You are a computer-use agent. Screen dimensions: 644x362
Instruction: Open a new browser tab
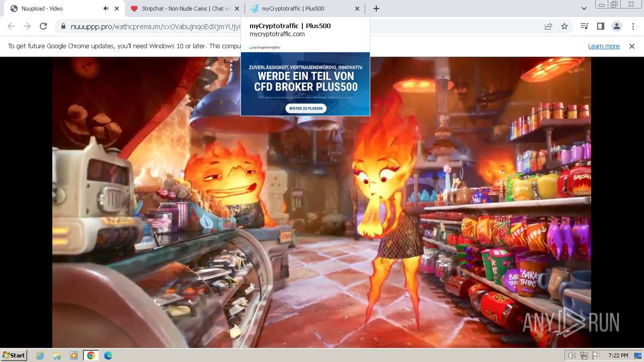(x=376, y=9)
